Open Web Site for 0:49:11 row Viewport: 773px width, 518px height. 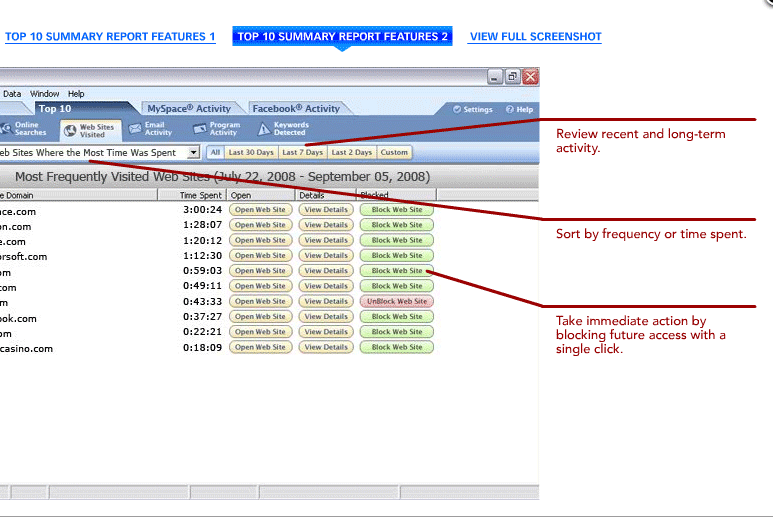pos(260,286)
